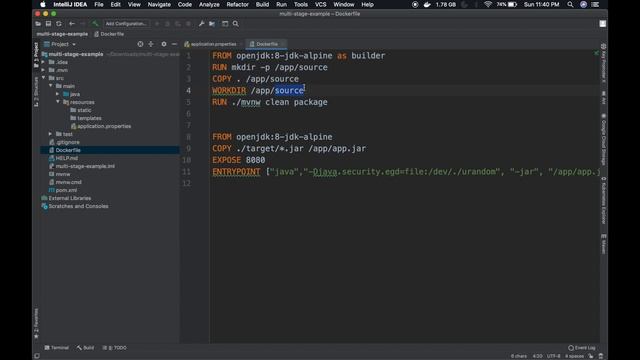This screenshot has height=360, width=640.
Task: Open the Wi-Fi status menu
Action: (x=488, y=4)
